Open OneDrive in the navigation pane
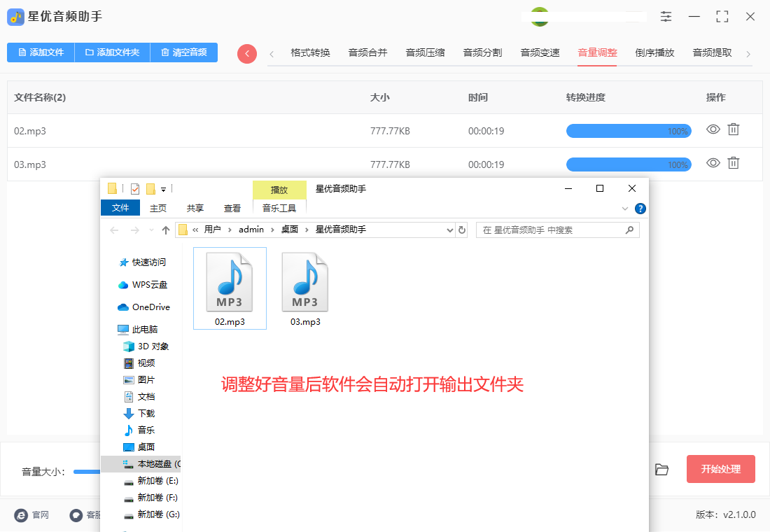The height and width of the screenshot is (532, 770). click(x=150, y=307)
